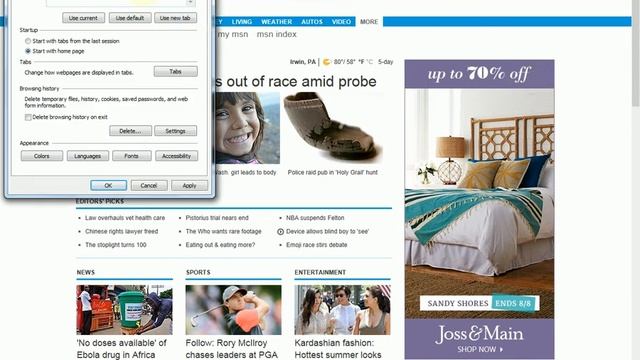The height and width of the screenshot is (360, 640).
Task: Open Police raid pub in 'Holy Grail' hunt
Action: 333,172
